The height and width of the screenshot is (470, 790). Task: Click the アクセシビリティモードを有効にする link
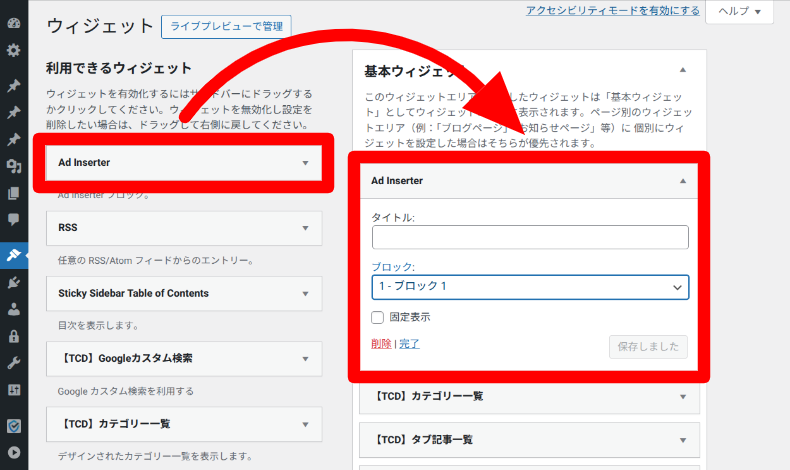[x=613, y=11]
